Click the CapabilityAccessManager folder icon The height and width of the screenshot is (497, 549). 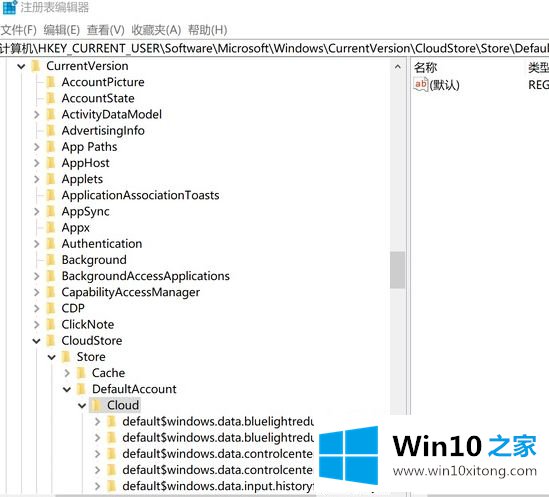coord(51,292)
